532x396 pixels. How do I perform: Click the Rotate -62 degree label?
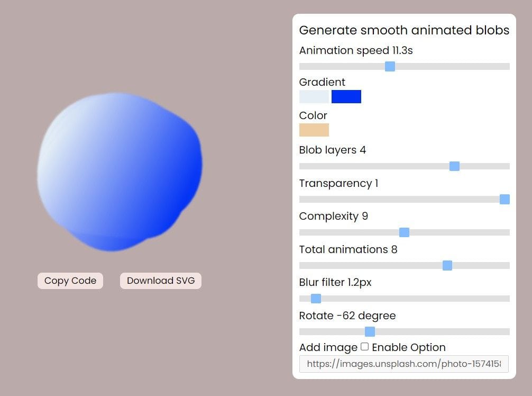click(x=347, y=316)
